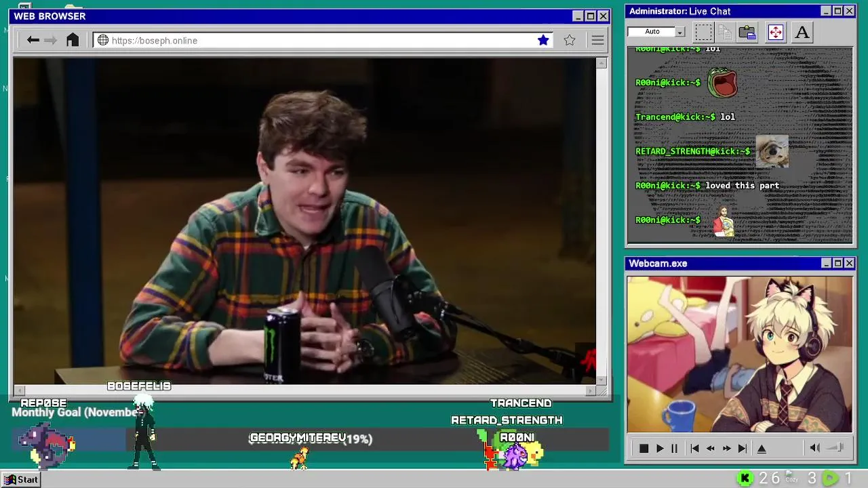Maximize the Live Chat window

(837, 11)
